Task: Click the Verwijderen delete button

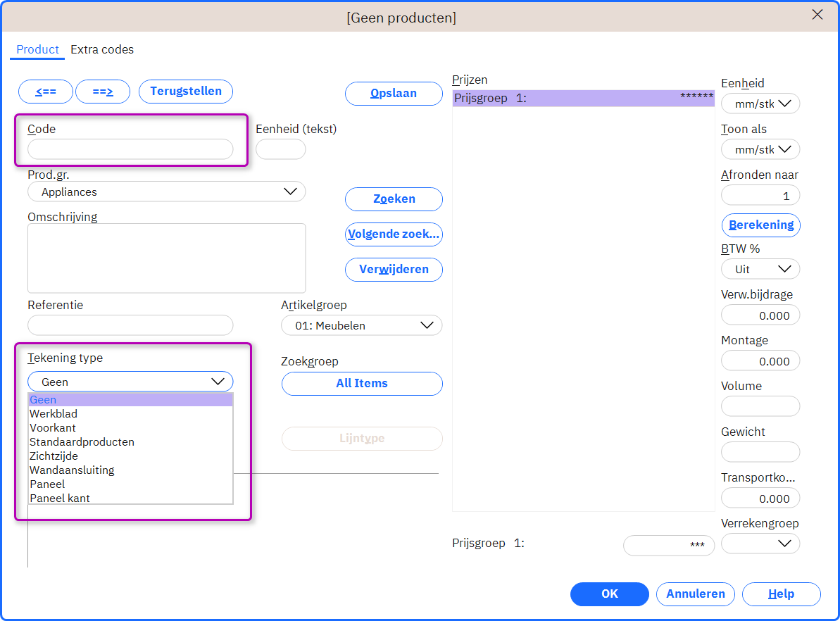Action: pyautogui.click(x=394, y=270)
